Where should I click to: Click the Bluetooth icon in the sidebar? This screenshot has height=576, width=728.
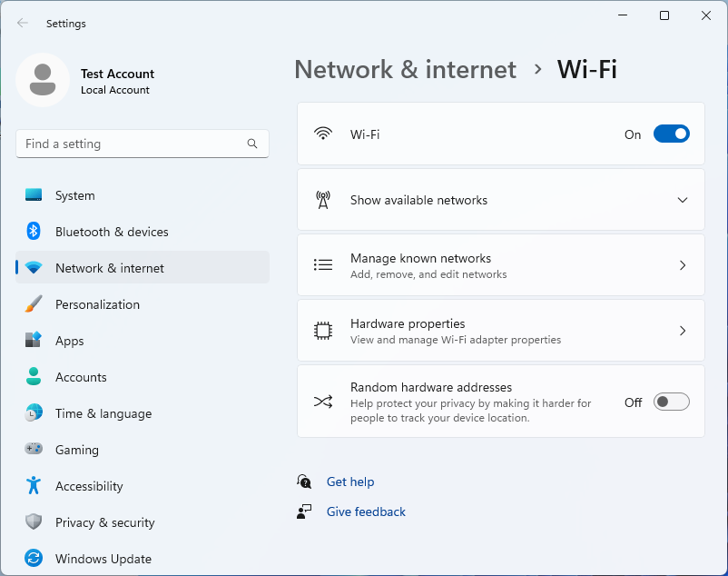pos(34,232)
